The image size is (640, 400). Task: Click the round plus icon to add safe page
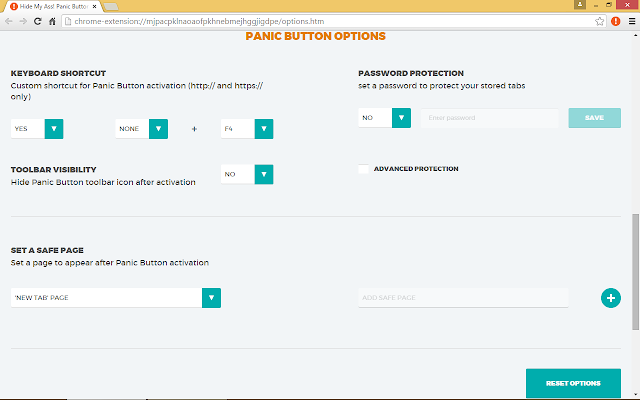pos(610,298)
